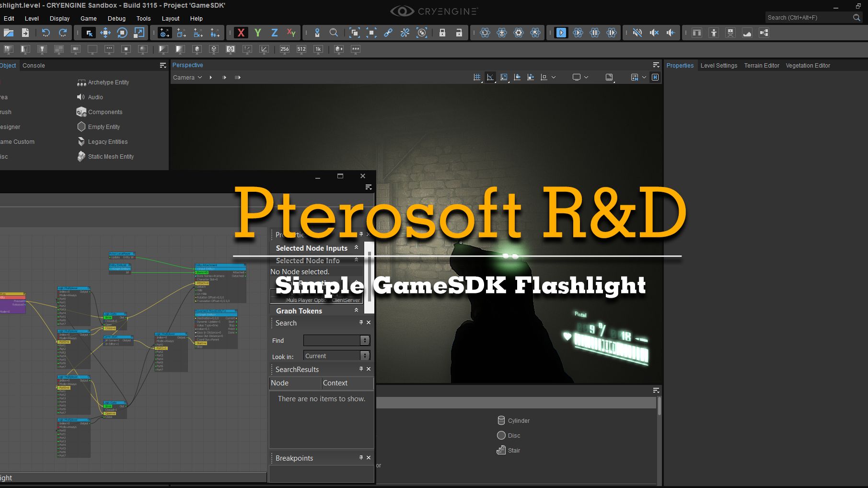868x488 pixels.
Task: Click the character figure icon in top-right toolbar
Action: click(x=714, y=33)
